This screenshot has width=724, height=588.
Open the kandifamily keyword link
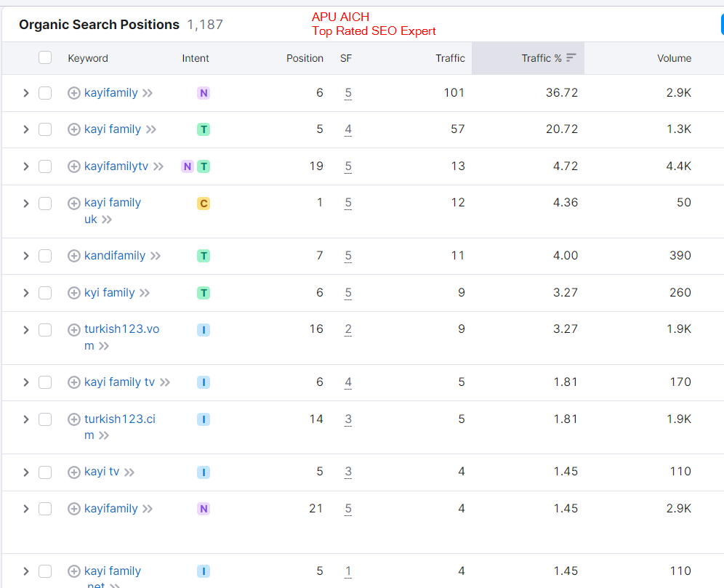(115, 256)
